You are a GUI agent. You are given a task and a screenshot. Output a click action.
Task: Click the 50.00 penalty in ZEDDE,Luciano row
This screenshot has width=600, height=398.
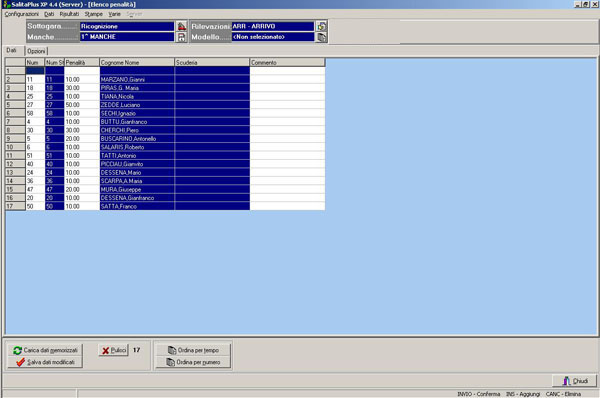[x=82, y=105]
